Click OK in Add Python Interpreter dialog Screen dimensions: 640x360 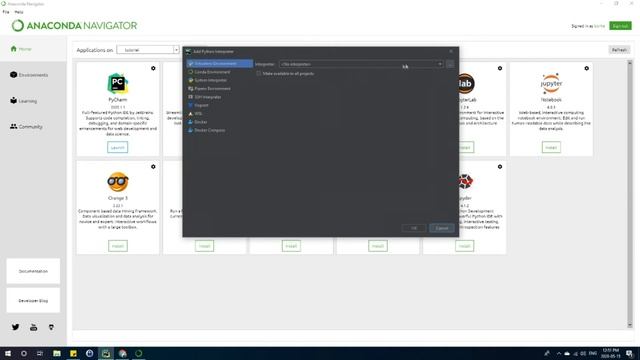414,228
